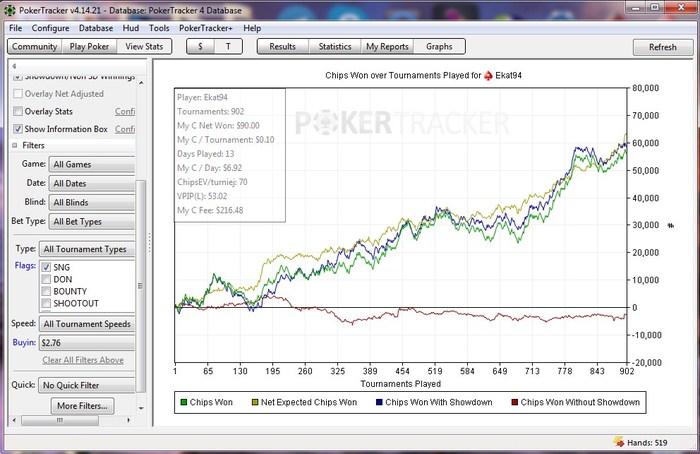This screenshot has height=454, width=700.
Task: Open the Hud menu
Action: pos(131,28)
